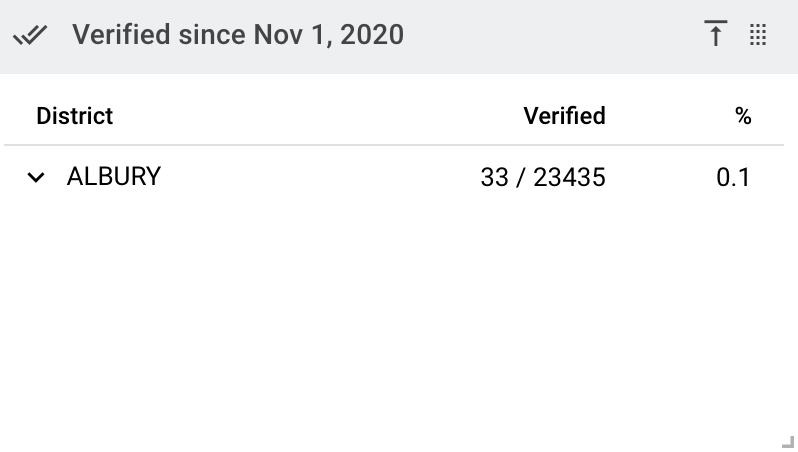
Task: Click the slash between 33 and 23435
Action: (520, 178)
